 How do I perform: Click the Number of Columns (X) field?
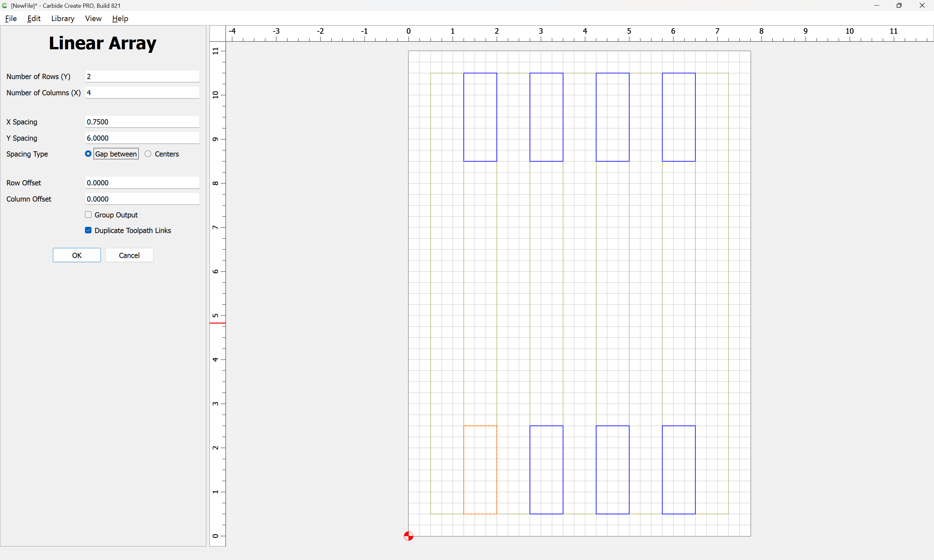[142, 92]
